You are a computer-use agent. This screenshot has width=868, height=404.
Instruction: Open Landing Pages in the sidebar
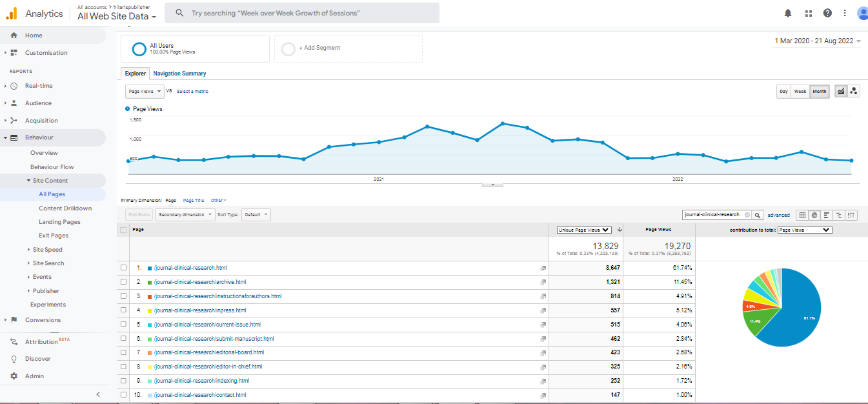pos(59,222)
